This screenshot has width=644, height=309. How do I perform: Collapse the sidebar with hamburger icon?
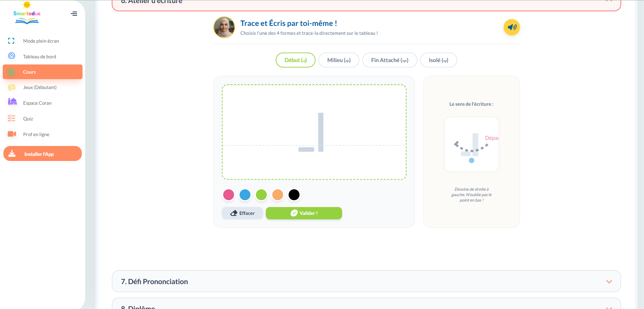pos(74,14)
